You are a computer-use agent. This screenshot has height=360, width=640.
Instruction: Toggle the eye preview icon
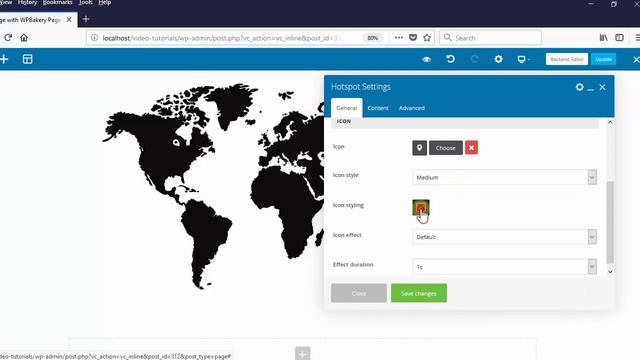click(x=427, y=59)
